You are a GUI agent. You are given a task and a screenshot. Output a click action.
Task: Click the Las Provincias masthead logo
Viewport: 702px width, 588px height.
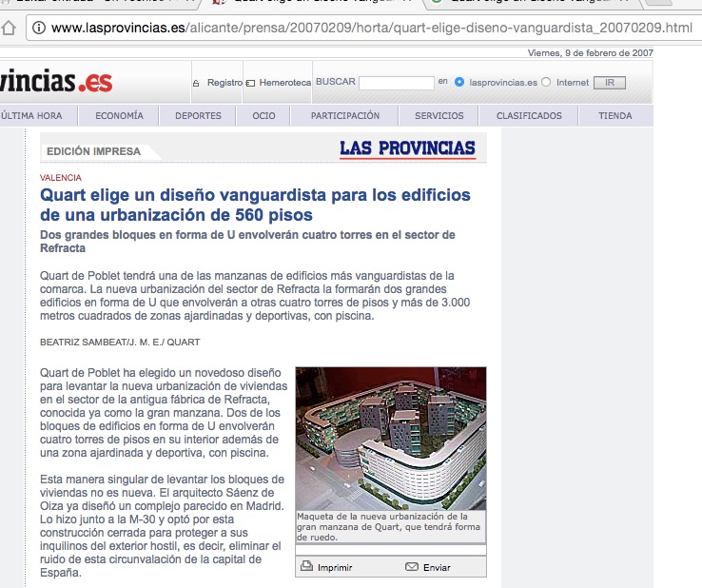coord(407,148)
